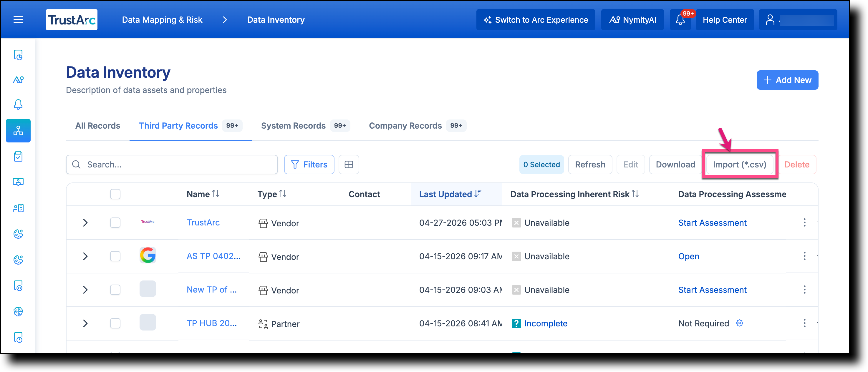Screen dimensions: 868x372
Task: Click the Data Inventory breadcrumb
Action: pos(276,20)
